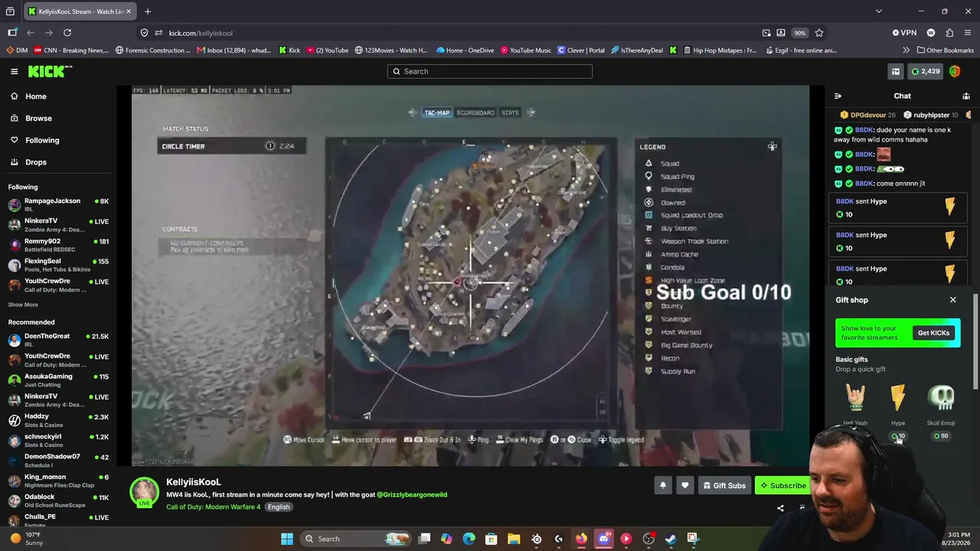Follow the channel with the heart button
This screenshot has width=980, height=551.
click(x=684, y=485)
